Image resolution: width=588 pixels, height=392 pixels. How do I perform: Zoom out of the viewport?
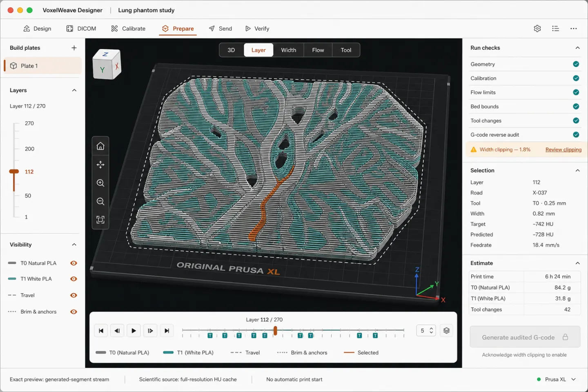(100, 201)
